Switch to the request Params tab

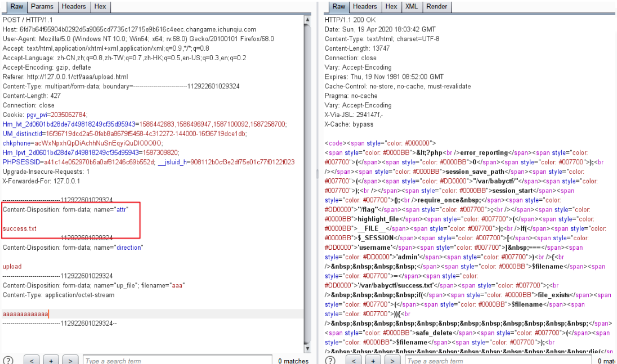point(42,7)
